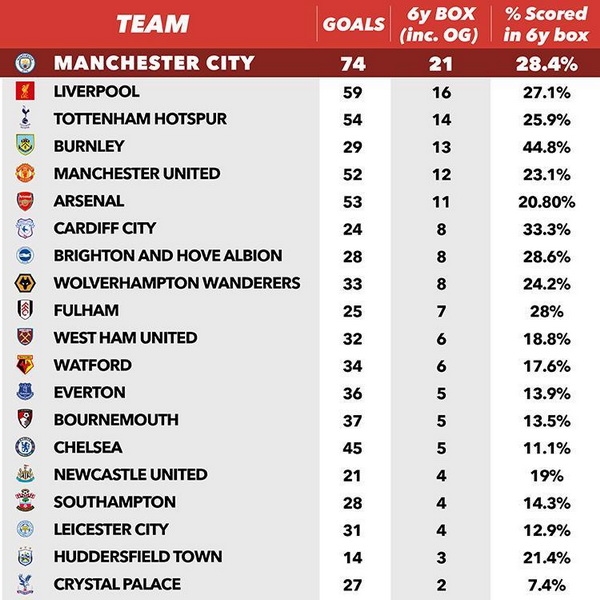This screenshot has width=600, height=600.
Task: Click the Everton club crest
Action: tap(24, 392)
